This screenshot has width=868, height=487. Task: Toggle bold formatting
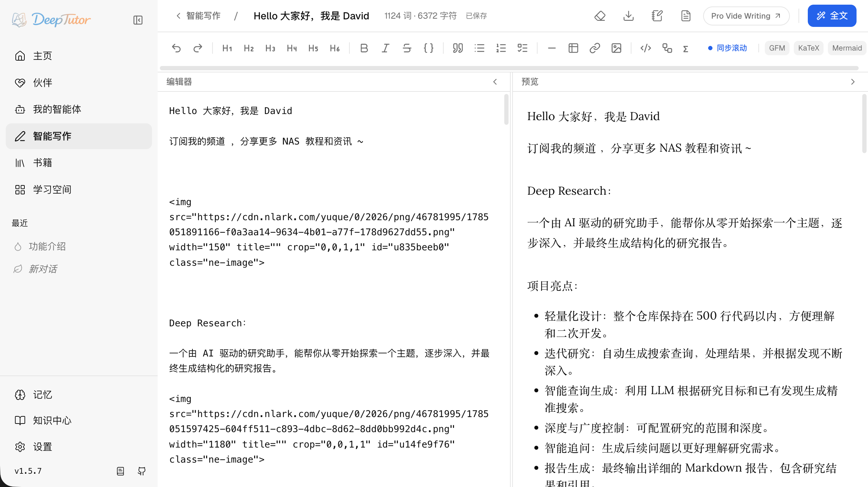pos(364,48)
